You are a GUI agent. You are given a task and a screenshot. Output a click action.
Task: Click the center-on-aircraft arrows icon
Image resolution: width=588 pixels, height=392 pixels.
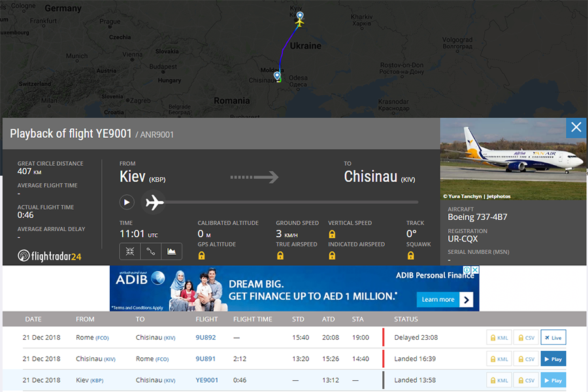click(130, 251)
